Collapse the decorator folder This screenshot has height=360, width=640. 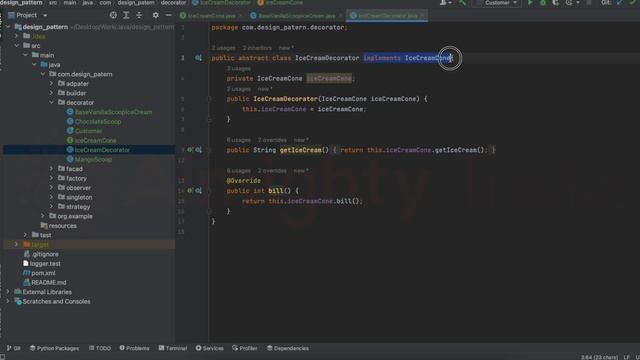(51, 102)
